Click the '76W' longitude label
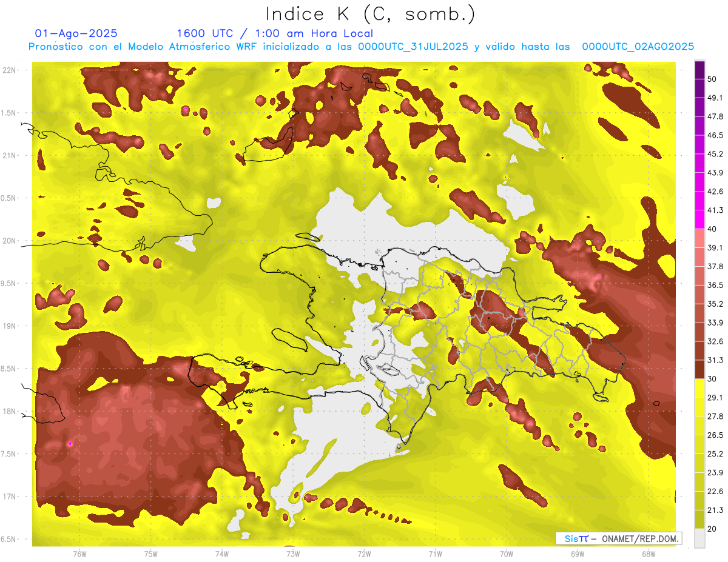 pyautogui.click(x=79, y=554)
